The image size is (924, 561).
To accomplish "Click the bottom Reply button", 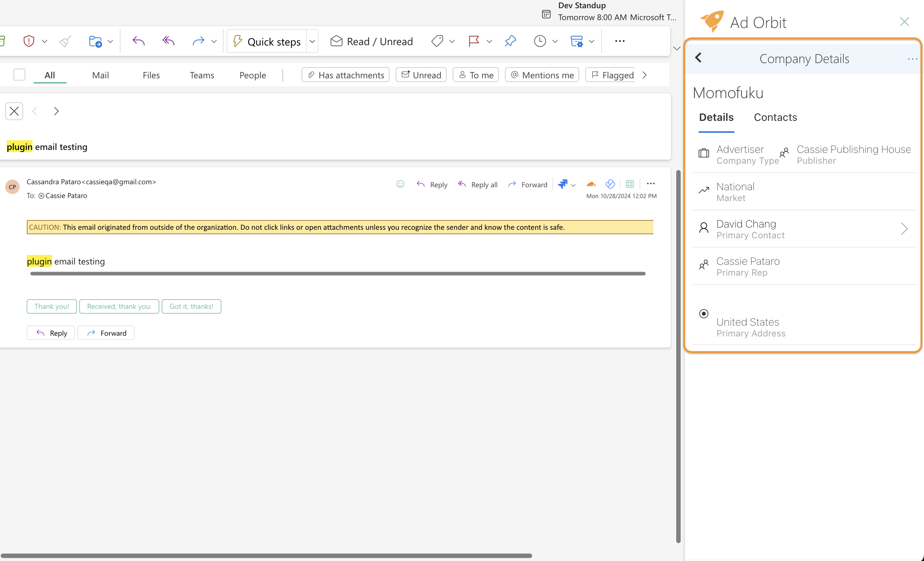I will [x=51, y=333].
